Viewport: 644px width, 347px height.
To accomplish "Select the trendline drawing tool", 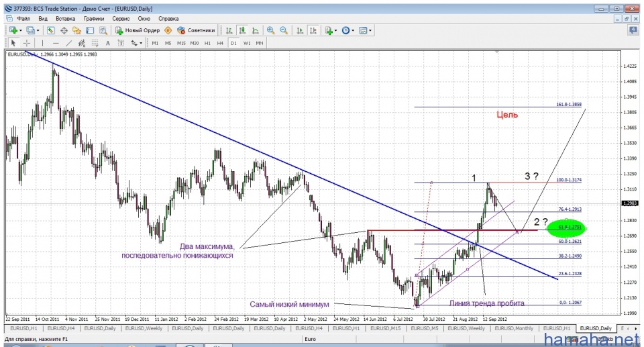I will (x=69, y=43).
